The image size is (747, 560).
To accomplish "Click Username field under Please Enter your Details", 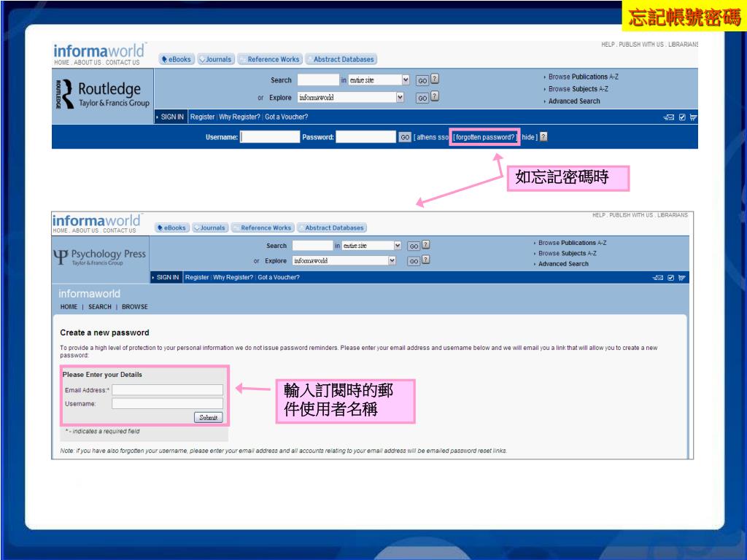I will tap(167, 404).
